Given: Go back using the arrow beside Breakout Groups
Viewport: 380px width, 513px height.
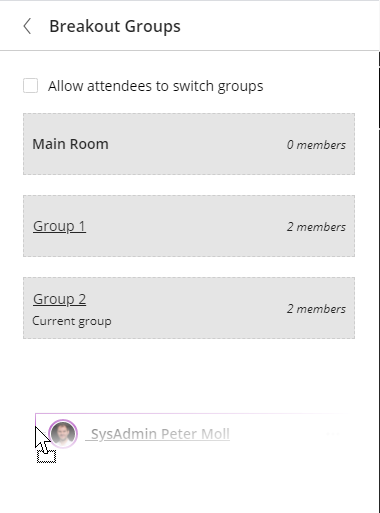Looking at the screenshot, I should point(27,26).
